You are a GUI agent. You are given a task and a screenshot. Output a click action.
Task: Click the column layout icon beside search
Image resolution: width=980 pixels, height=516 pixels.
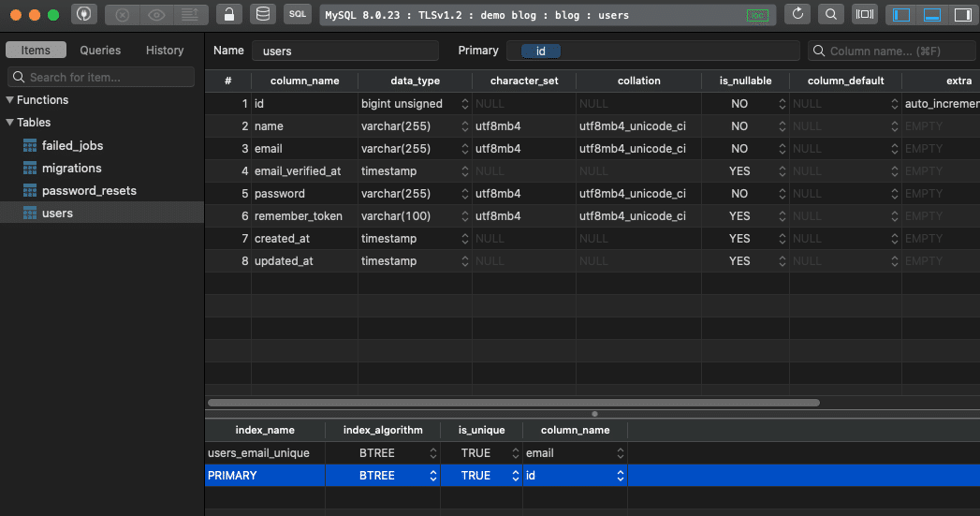pos(864,14)
